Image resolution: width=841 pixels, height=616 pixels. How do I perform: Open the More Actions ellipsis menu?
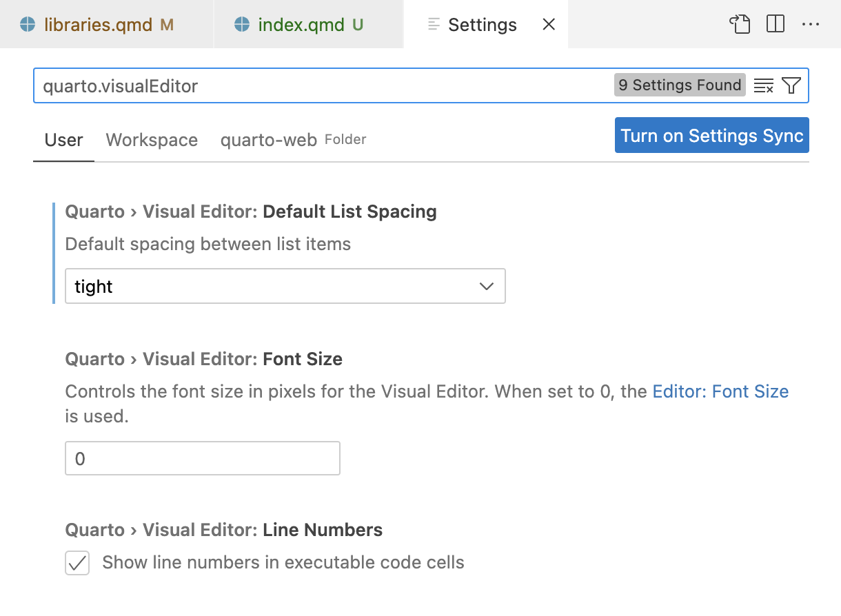(811, 25)
